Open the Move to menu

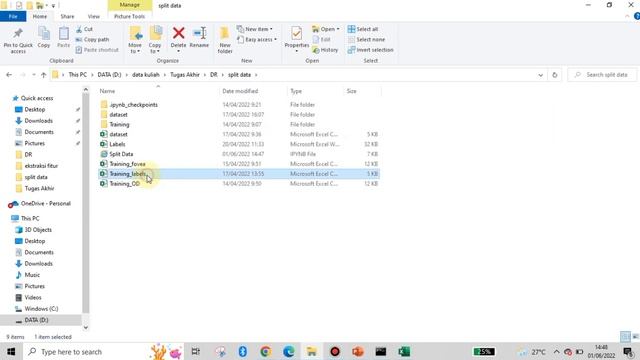[135, 40]
